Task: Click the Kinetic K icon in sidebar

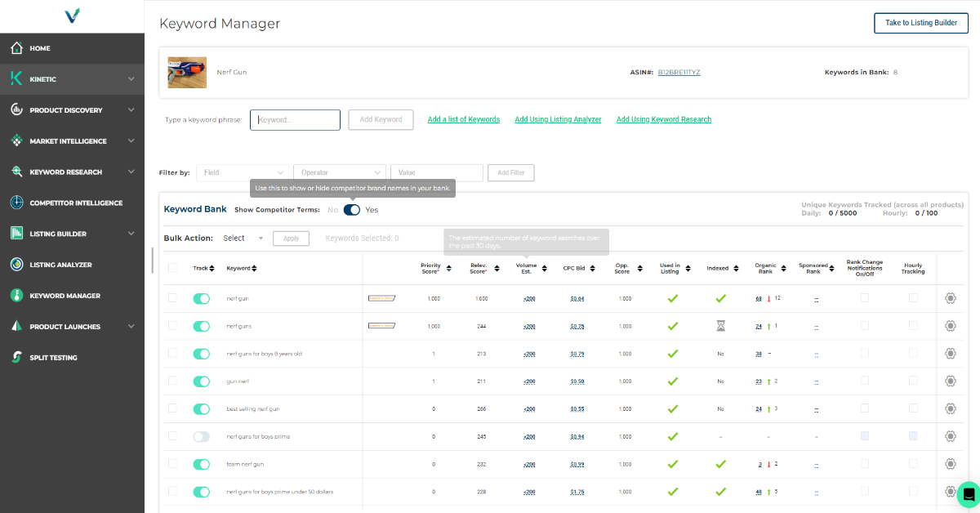Action: [x=16, y=79]
